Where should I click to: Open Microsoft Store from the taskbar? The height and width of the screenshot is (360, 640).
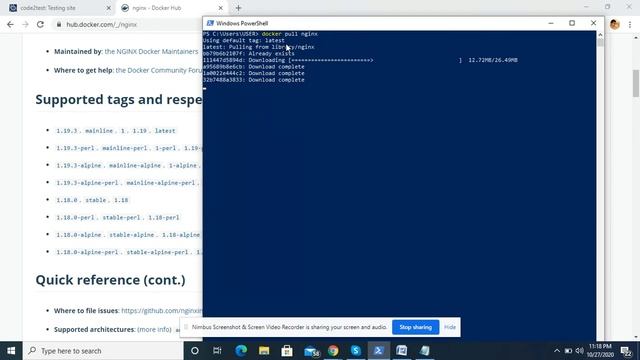[287, 351]
